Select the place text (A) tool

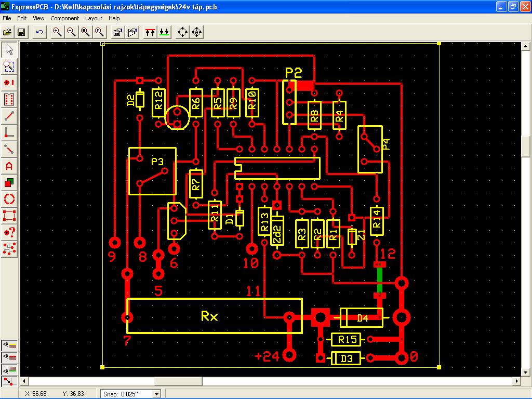9,166
